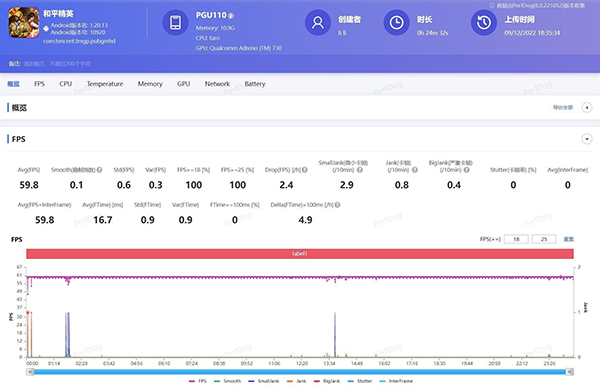Viewport: 600px width, 390px height.
Task: Open help icon beside Delta(FTime) metric
Action: click(338, 205)
